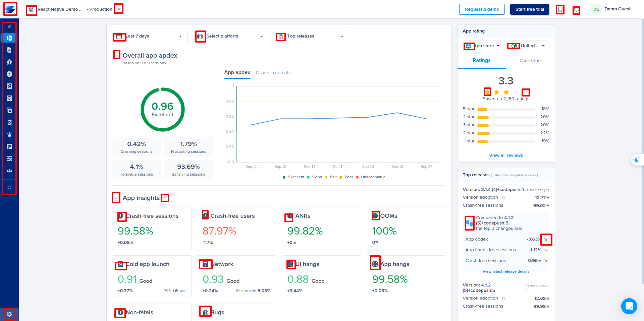Open the Cold app launch card
The height and width of the screenshot is (321, 644).
click(152, 277)
